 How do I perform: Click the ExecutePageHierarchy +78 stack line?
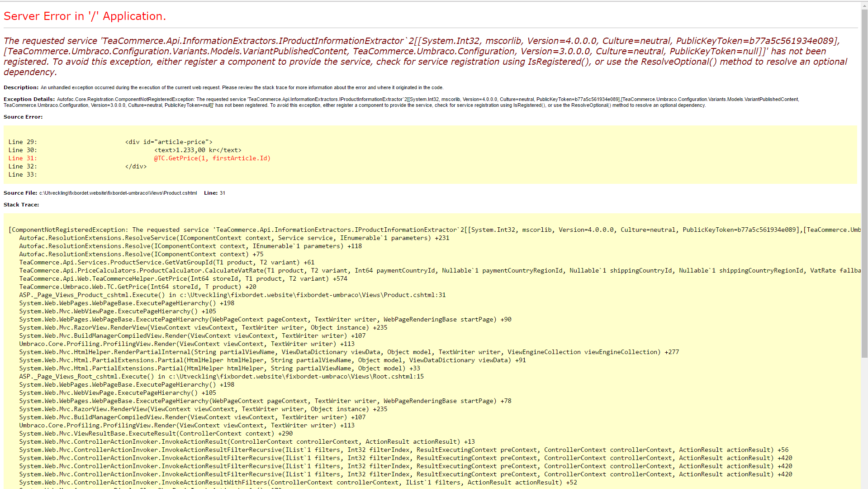(x=266, y=401)
